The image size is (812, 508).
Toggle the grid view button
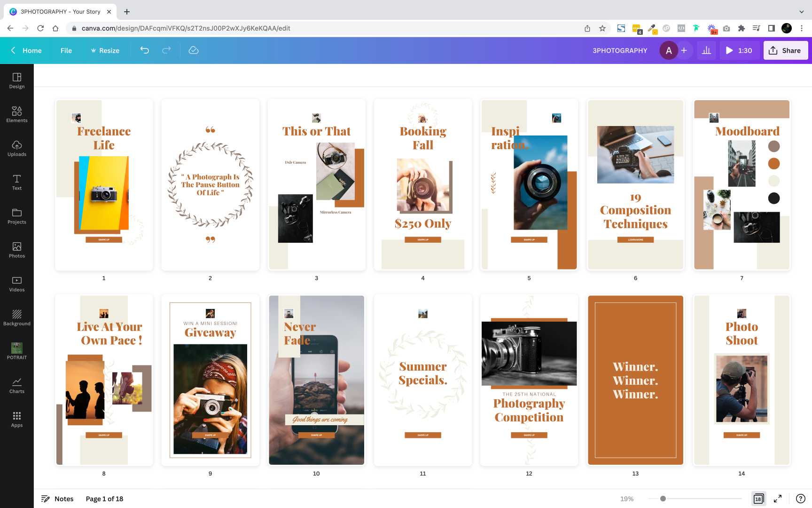(758, 499)
